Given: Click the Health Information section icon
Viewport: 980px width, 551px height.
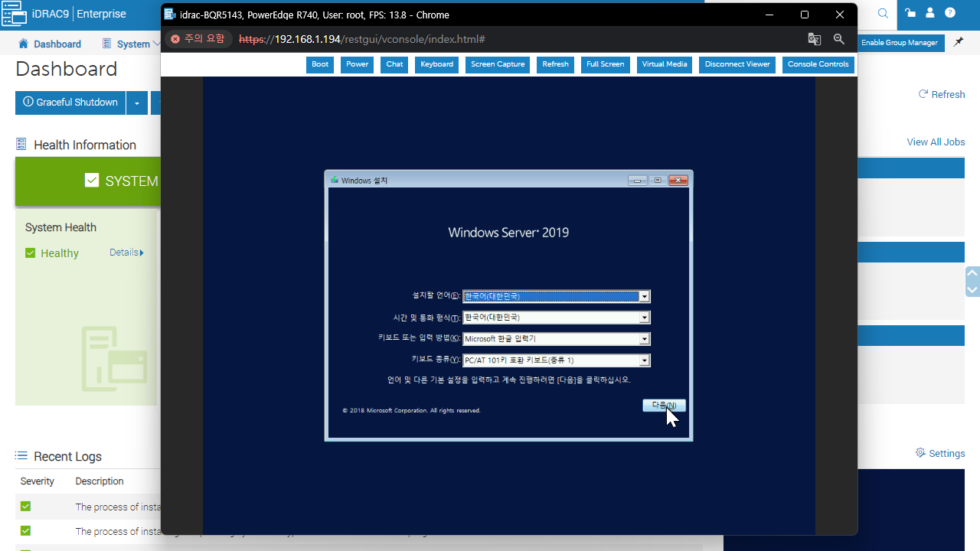Looking at the screenshot, I should [21, 145].
